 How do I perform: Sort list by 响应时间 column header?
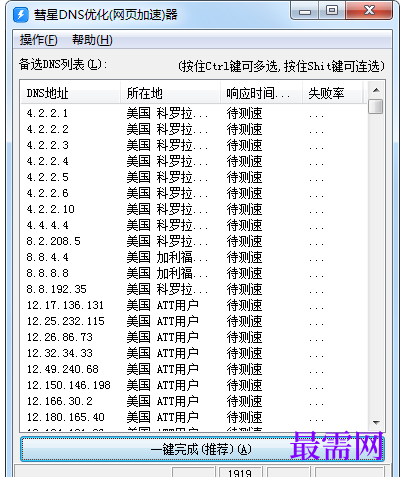261,93
